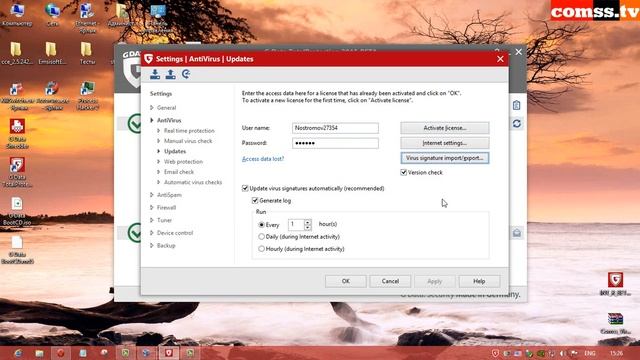Select the G Data Shredder desktop icon
Screen dimensions: 640x360
[x=17, y=133]
